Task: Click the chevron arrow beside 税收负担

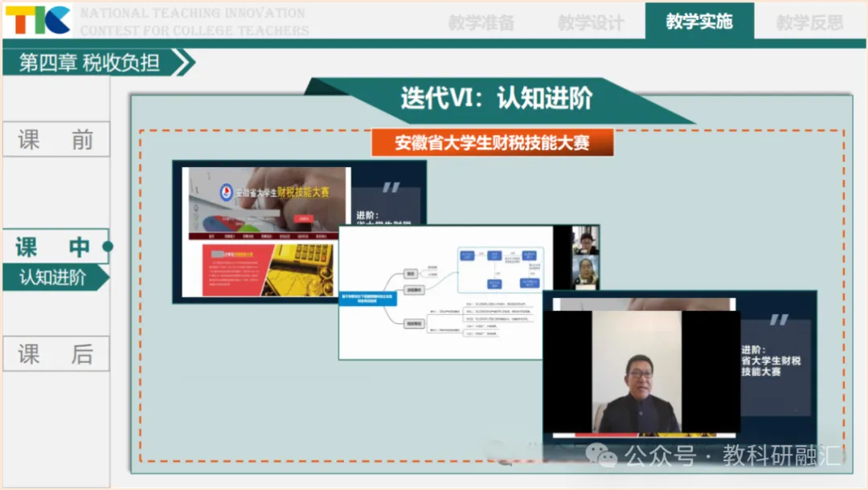Action: pyautogui.click(x=184, y=63)
